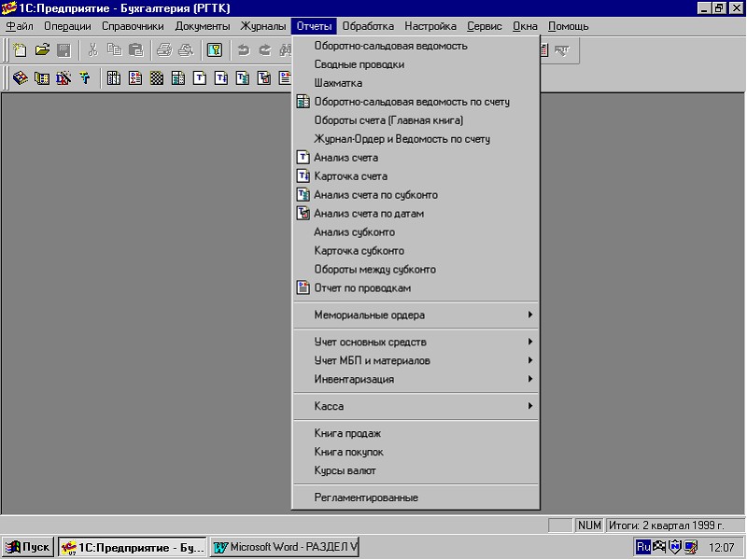This screenshot has width=747, height=560.
Task: Select Анализ счета по датам
Action: 416,214
